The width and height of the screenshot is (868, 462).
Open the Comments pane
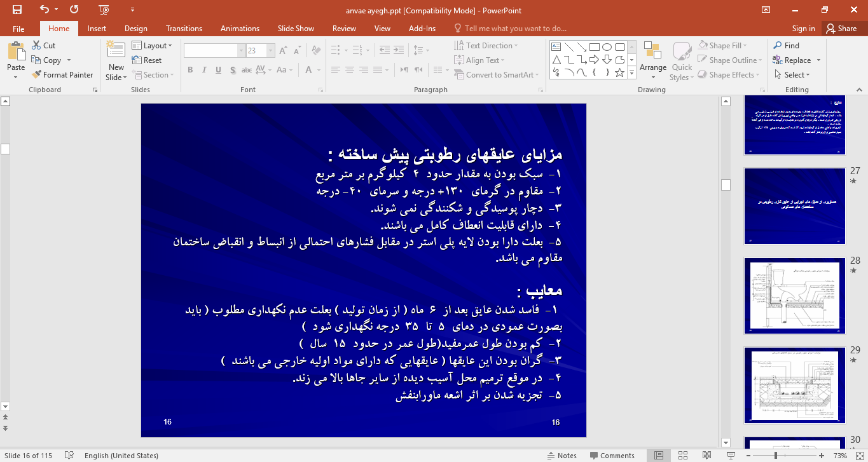[612, 456]
